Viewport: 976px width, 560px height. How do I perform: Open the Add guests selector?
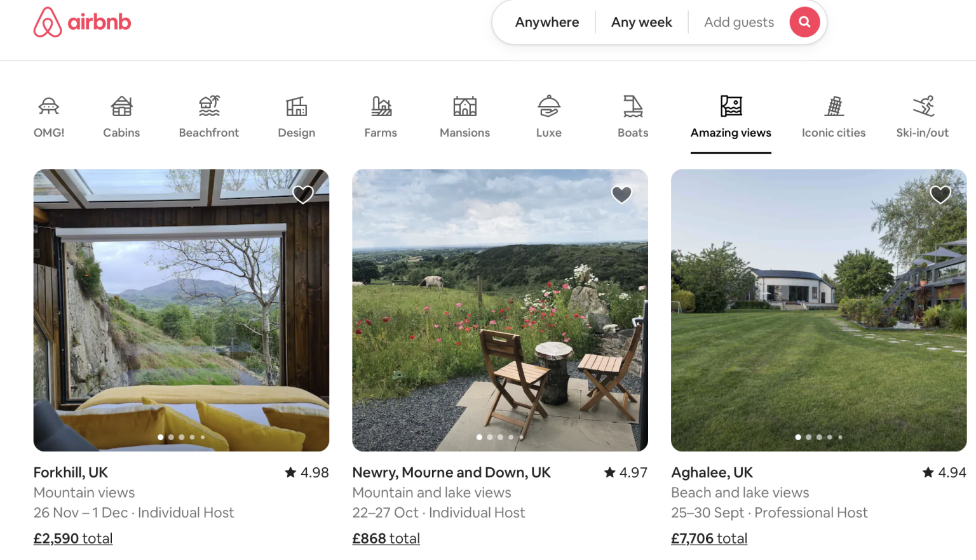[x=738, y=22]
